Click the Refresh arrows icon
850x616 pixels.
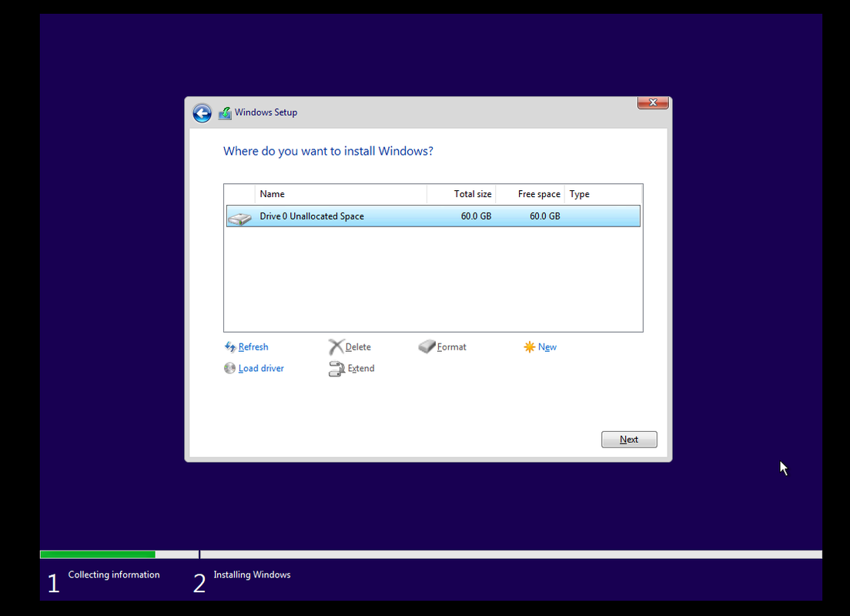pos(230,346)
